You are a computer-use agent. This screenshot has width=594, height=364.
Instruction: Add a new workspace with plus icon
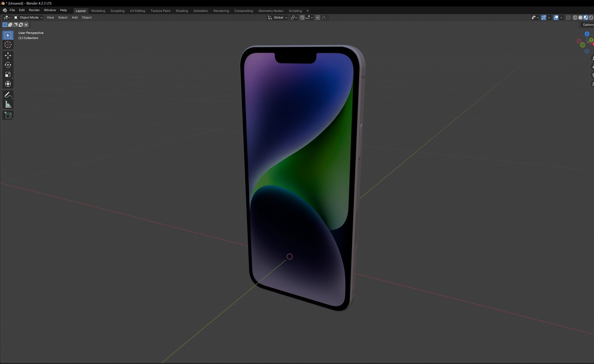(x=307, y=11)
